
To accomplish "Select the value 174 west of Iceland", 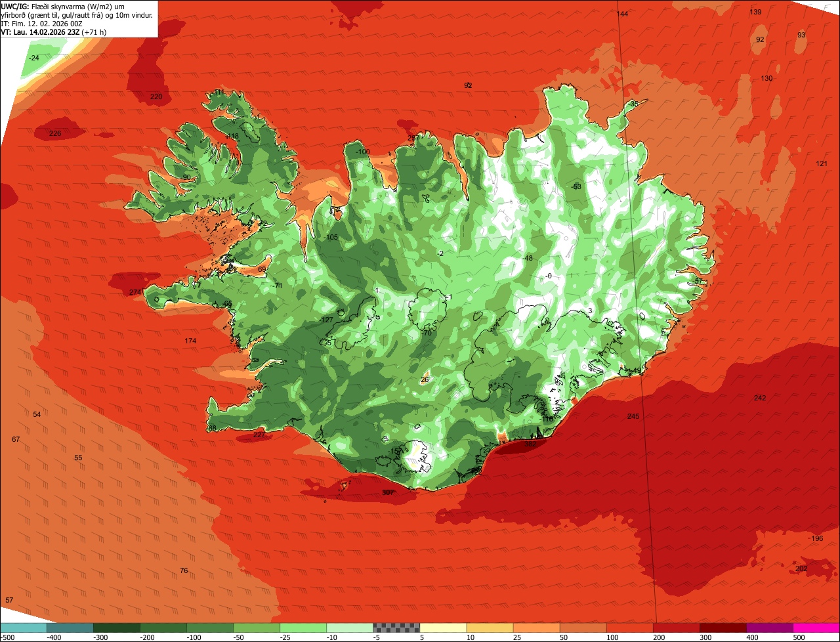I will point(190,341).
